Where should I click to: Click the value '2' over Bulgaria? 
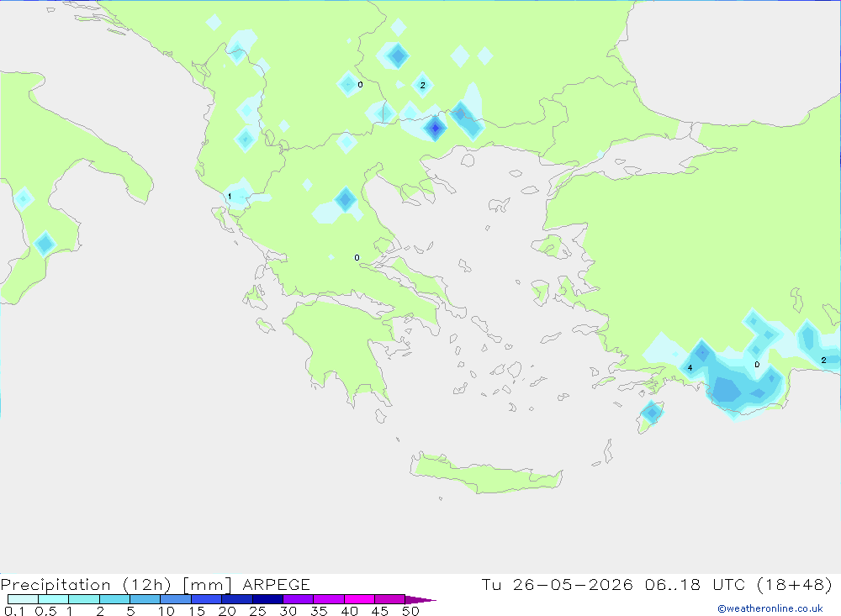click(x=423, y=85)
